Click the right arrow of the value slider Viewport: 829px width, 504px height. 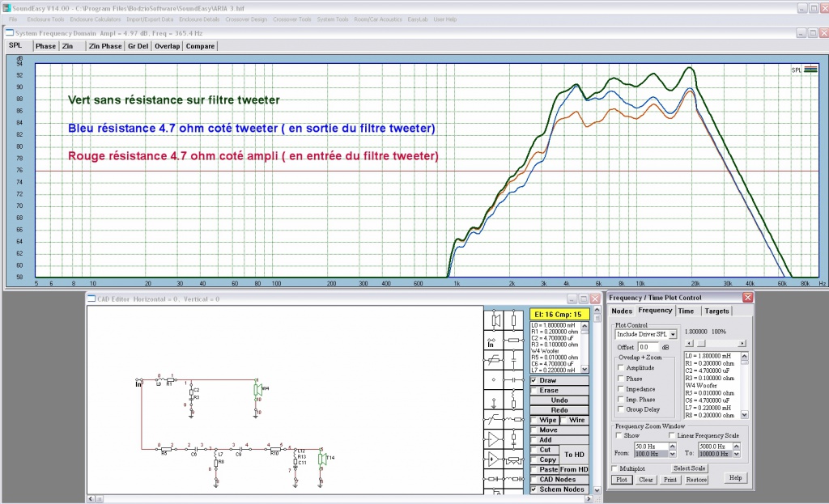pyautogui.click(x=742, y=343)
